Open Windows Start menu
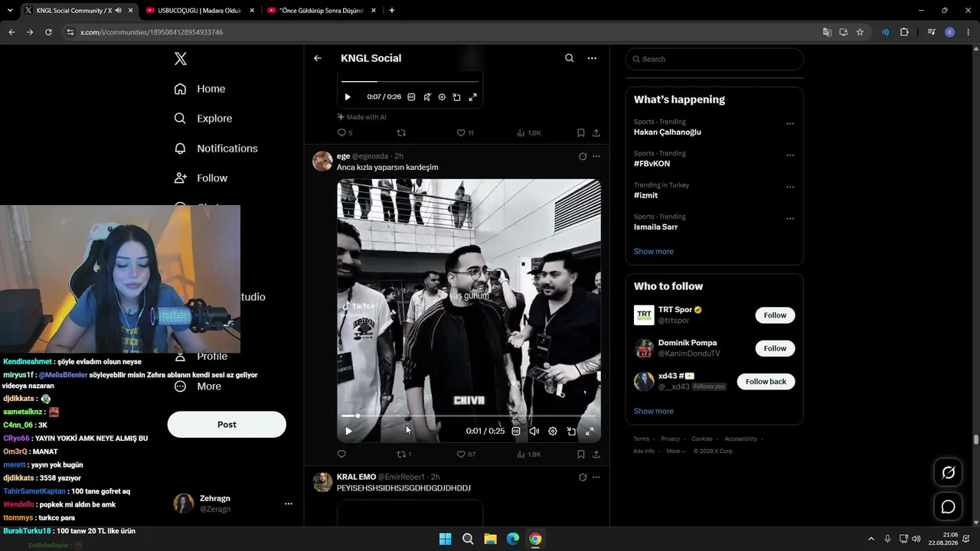The image size is (980, 551). 445,539
